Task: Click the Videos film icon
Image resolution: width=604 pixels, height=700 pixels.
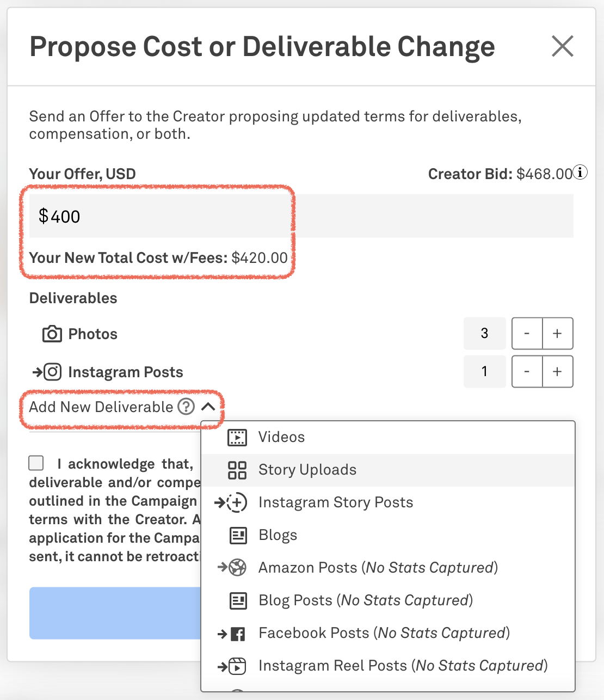Action: pyautogui.click(x=237, y=437)
